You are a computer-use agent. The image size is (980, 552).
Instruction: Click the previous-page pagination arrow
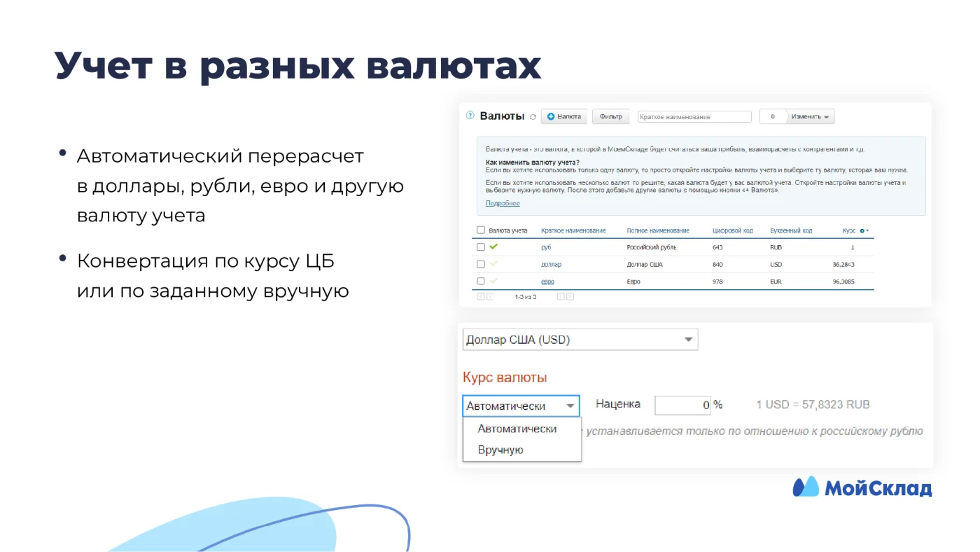click(x=490, y=297)
